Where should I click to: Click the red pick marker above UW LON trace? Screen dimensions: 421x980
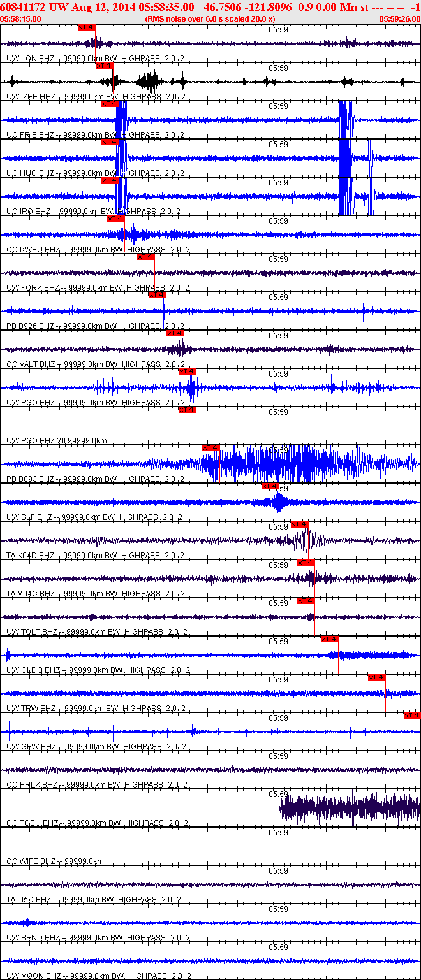coord(86,27)
